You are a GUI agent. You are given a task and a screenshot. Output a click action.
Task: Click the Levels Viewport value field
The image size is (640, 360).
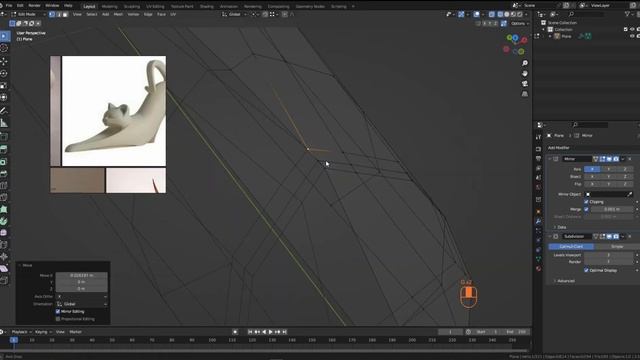(x=609, y=255)
